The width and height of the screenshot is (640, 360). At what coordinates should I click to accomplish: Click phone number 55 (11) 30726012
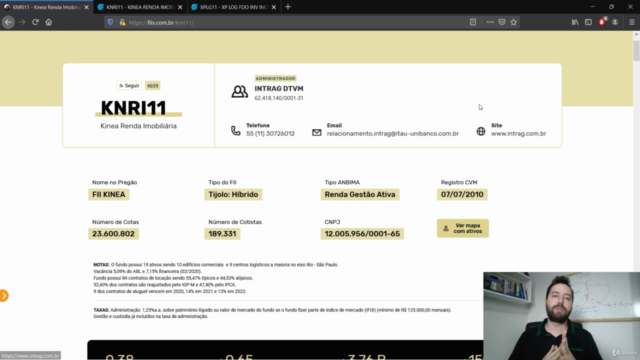click(270, 133)
